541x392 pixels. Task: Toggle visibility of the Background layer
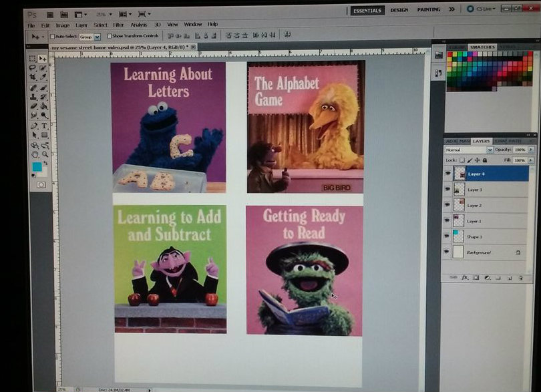coord(446,252)
